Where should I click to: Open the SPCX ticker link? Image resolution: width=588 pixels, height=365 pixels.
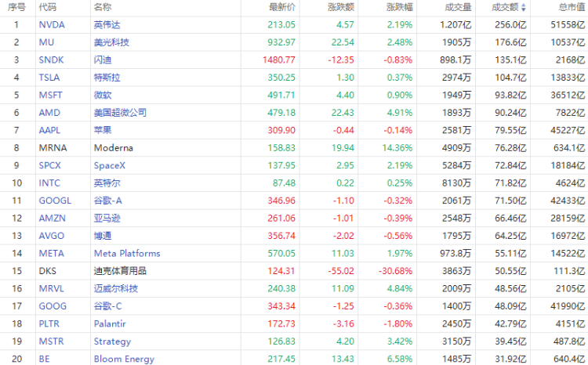pos(50,165)
